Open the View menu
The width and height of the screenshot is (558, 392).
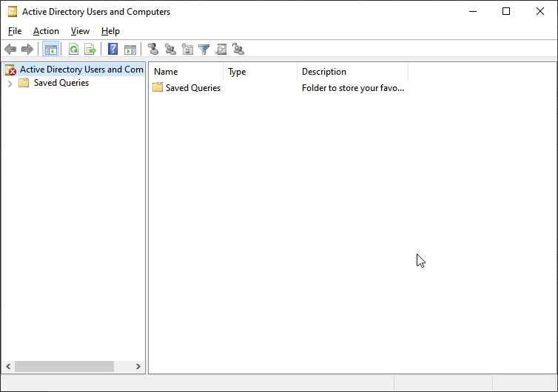pos(80,31)
